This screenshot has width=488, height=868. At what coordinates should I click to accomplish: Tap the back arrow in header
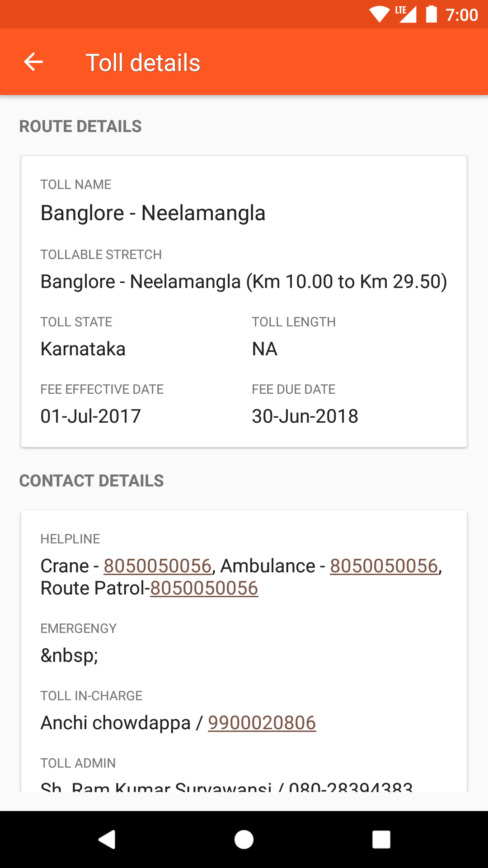pos(33,62)
